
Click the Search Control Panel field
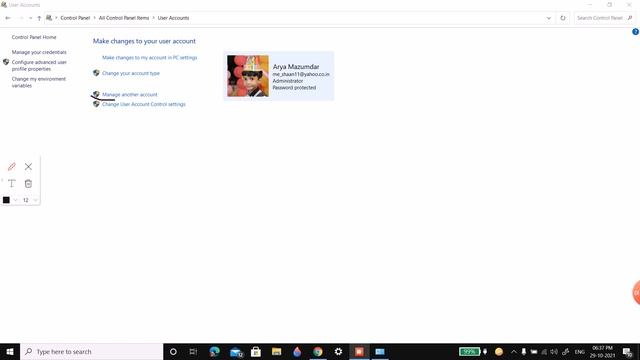pos(603,18)
